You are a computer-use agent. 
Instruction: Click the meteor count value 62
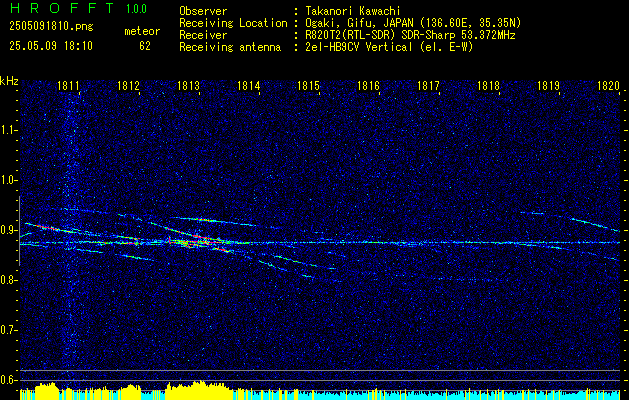145,46
